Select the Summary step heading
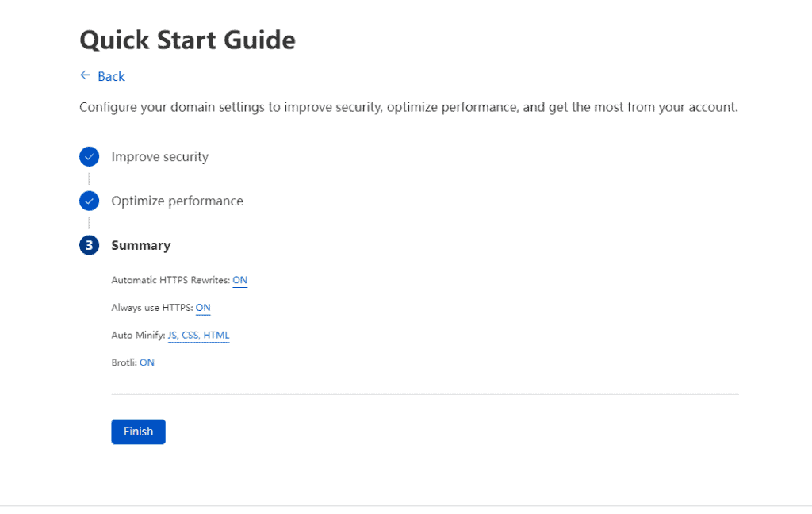 pos(140,245)
